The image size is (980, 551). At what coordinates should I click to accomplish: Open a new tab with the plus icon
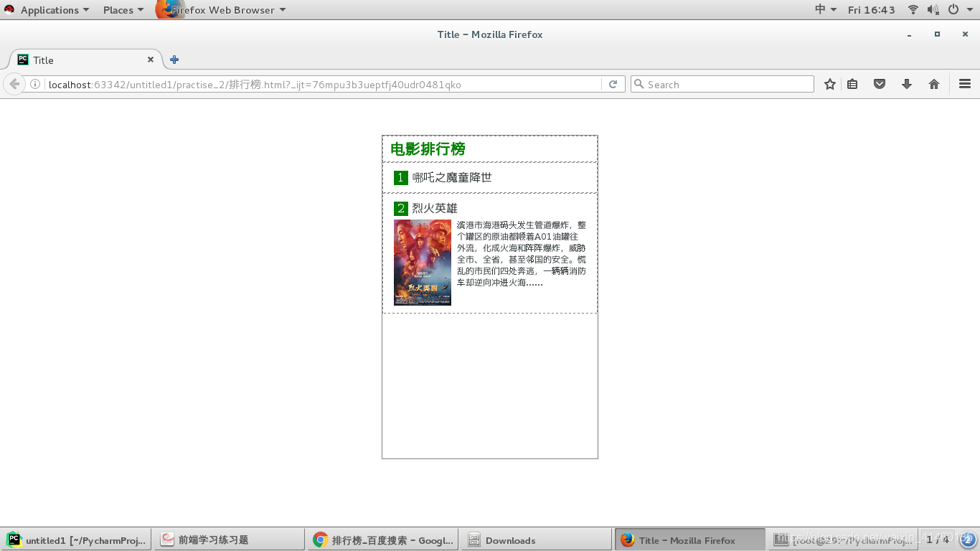pyautogui.click(x=174, y=60)
